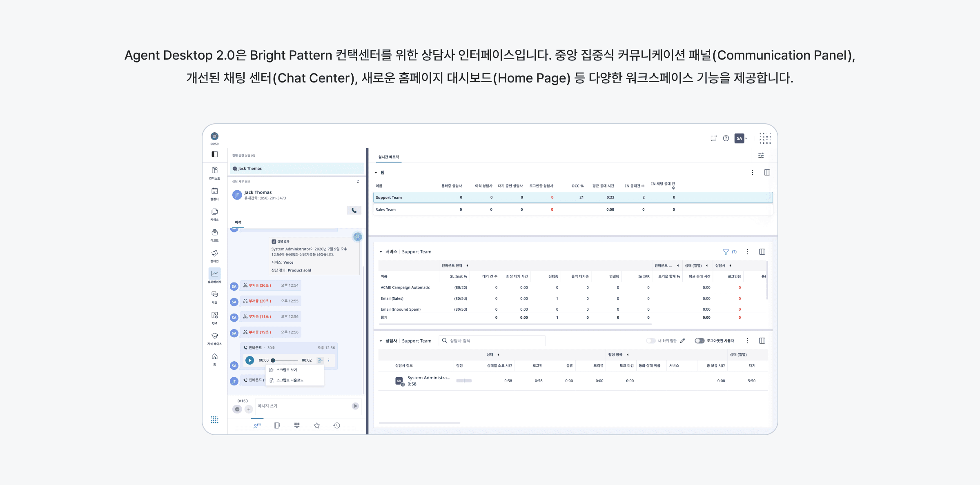Click the 상담사 검색 search field
This screenshot has height=485, width=980.
click(x=492, y=341)
